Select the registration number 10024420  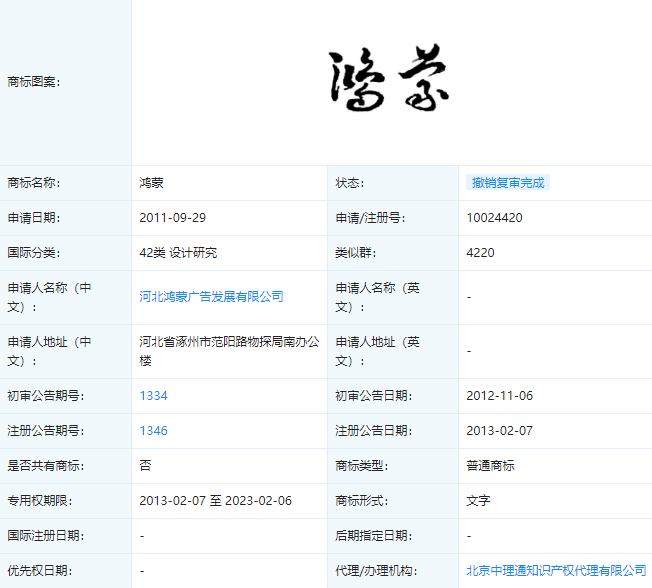point(494,217)
